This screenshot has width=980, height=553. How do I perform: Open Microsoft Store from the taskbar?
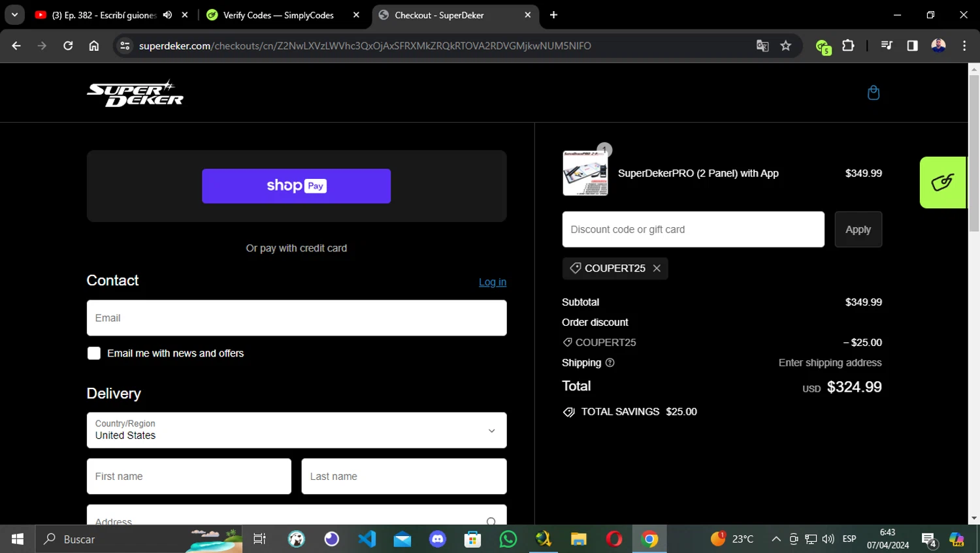[x=473, y=539]
